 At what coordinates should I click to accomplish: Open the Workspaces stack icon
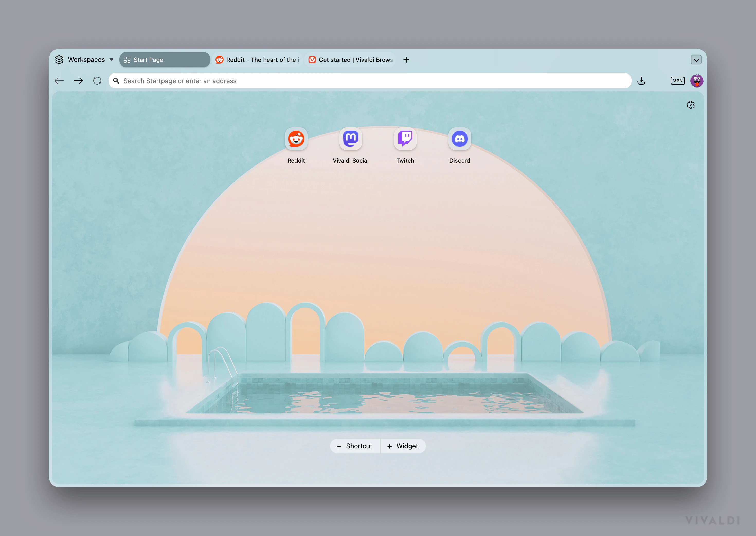(x=59, y=60)
